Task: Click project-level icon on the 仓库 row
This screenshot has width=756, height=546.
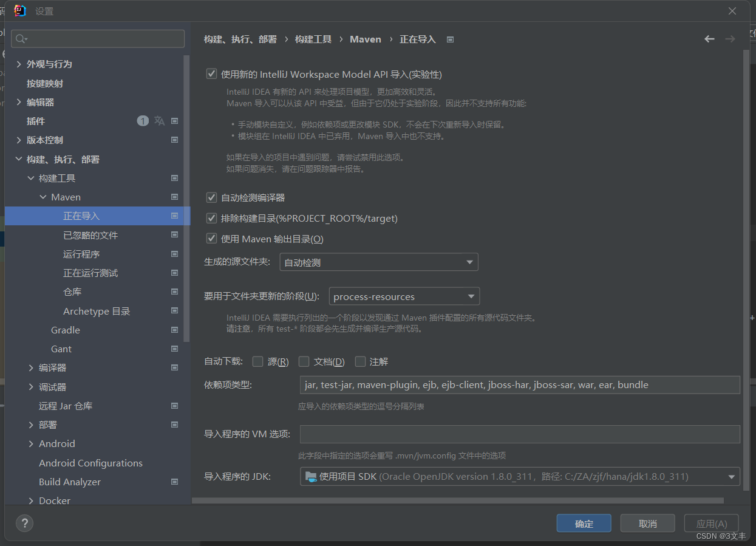Action: click(x=175, y=292)
